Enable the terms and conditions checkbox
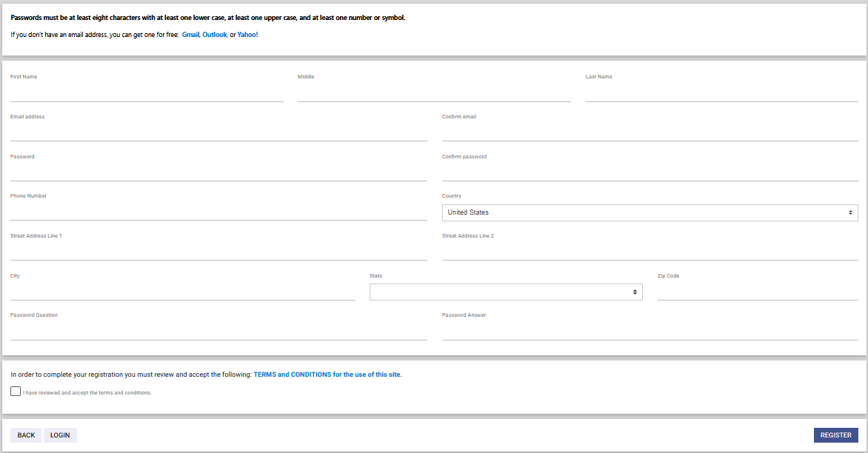The width and height of the screenshot is (868, 453). tap(16, 391)
